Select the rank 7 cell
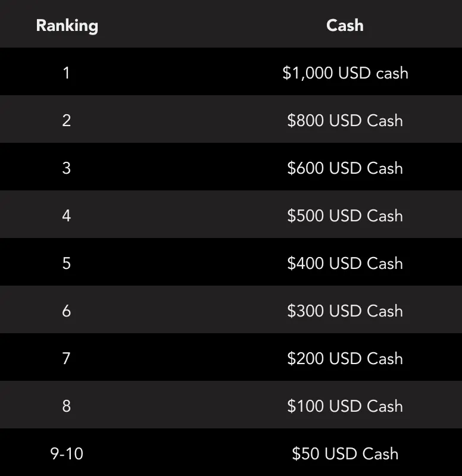Image resolution: width=462 pixels, height=476 pixels. pos(66,359)
